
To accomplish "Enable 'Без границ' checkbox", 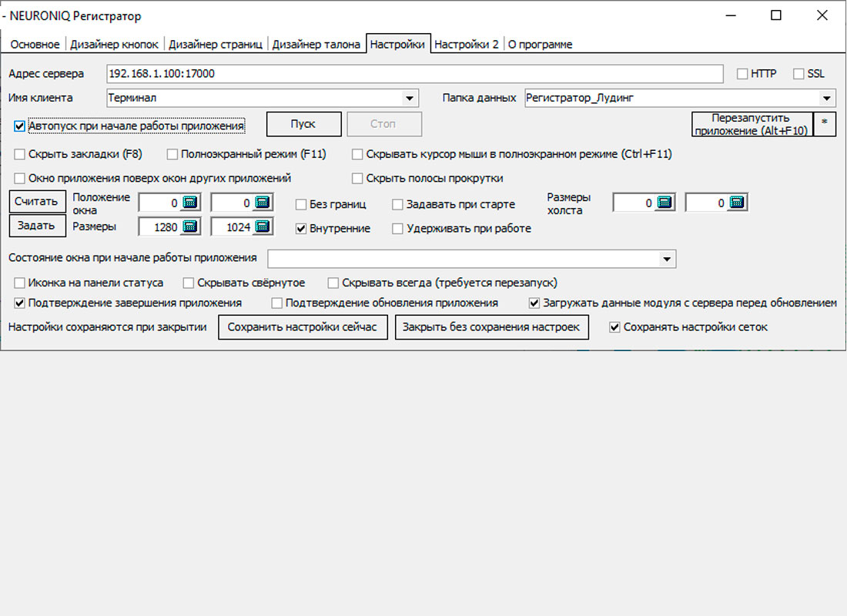I will click(301, 205).
